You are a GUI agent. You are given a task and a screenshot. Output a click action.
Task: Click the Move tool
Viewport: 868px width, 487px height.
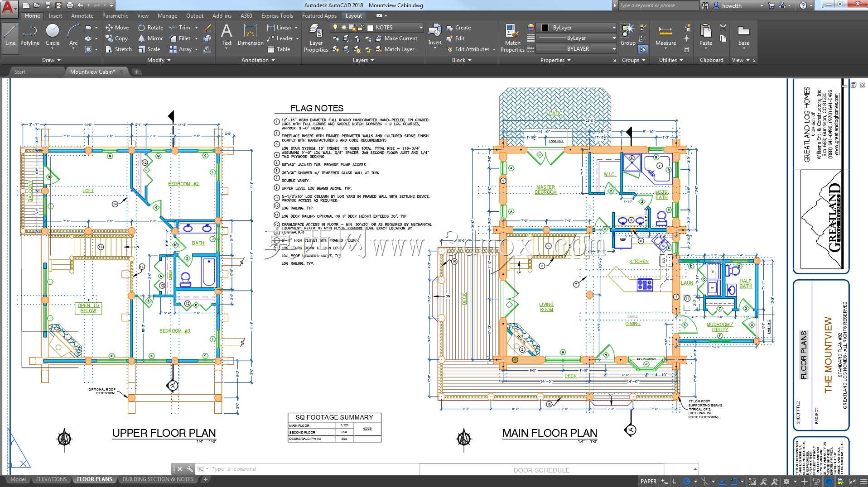pyautogui.click(x=117, y=28)
